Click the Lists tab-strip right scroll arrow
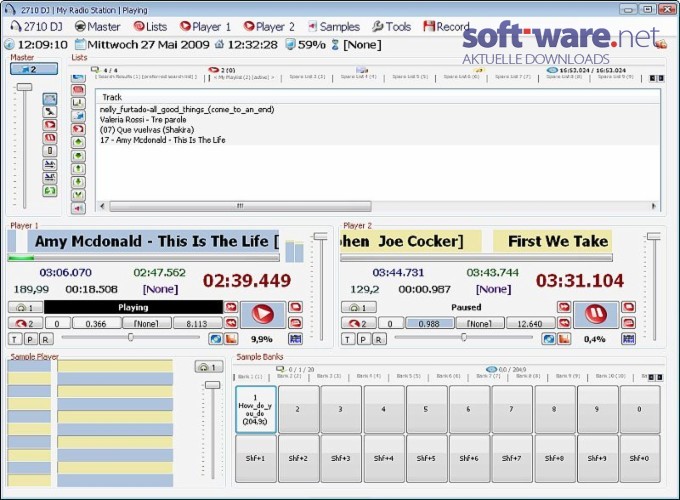The height and width of the screenshot is (500, 680). pyautogui.click(x=660, y=78)
